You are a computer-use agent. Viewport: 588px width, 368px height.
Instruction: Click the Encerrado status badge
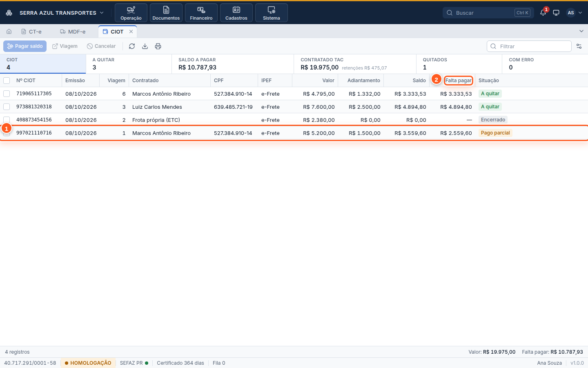(493, 120)
